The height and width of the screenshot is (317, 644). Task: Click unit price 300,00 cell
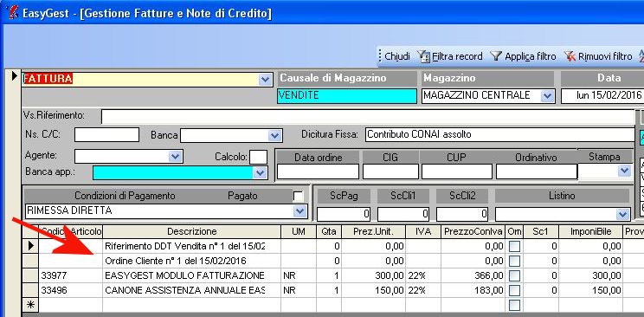[373, 276]
